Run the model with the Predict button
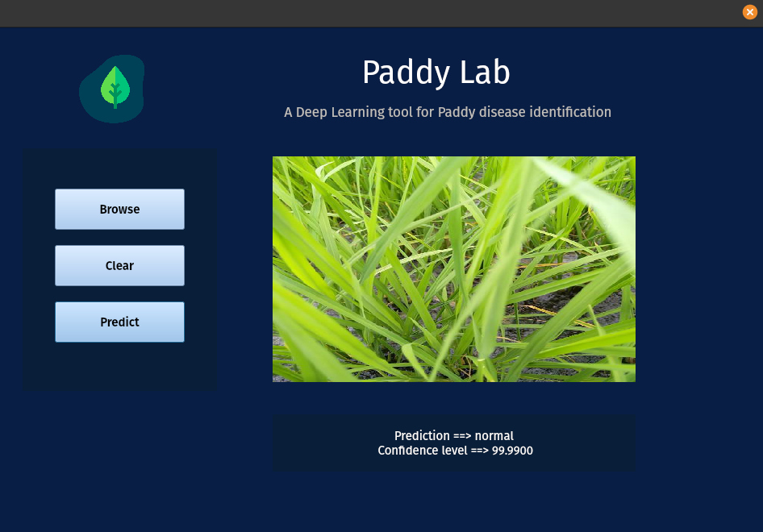This screenshot has height=532, width=763. 119,322
